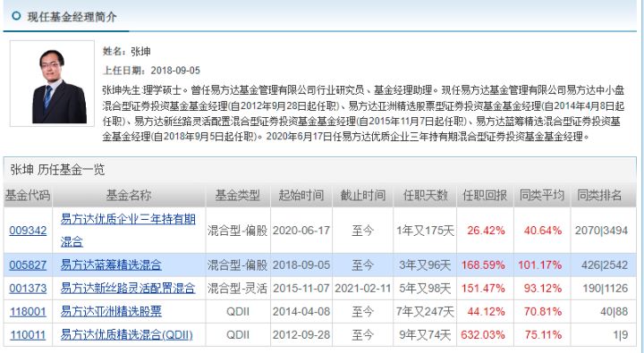The height and width of the screenshot is (353, 644).
Task: Click start date 2018-09-05 in table
Action: point(301,265)
